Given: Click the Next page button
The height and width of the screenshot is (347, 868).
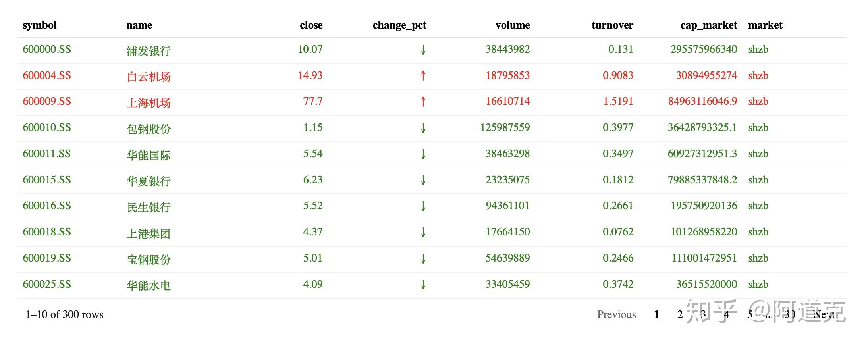Looking at the screenshot, I should pos(824,314).
